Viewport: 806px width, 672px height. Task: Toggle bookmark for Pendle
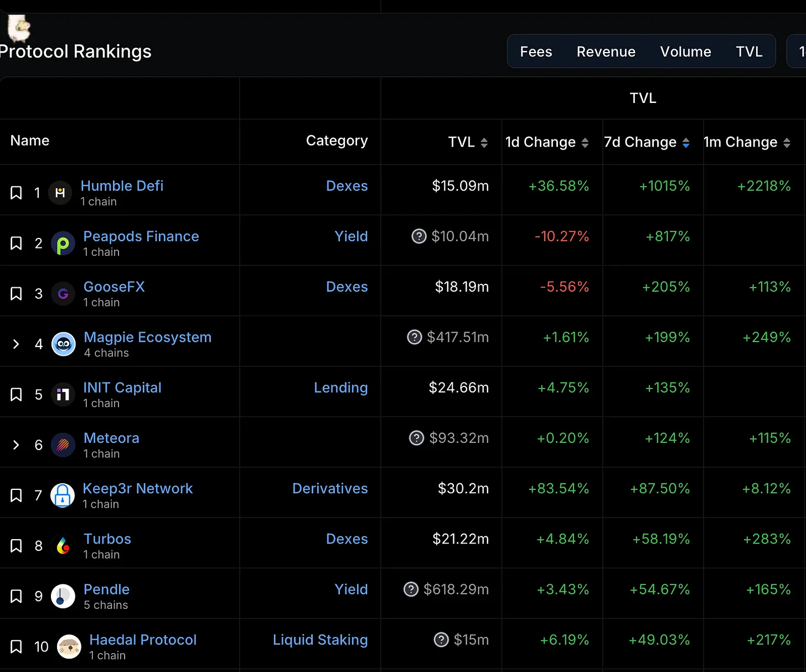[x=16, y=596]
